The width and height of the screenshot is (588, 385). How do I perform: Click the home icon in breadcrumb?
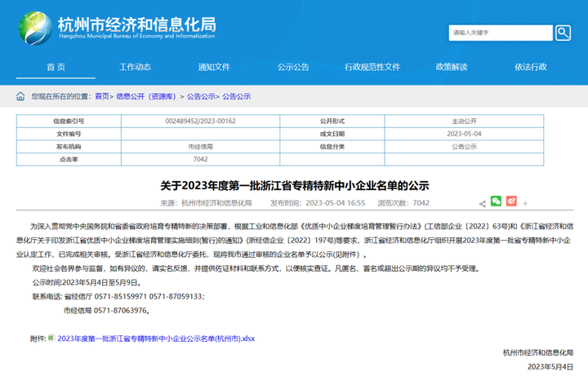(20, 96)
